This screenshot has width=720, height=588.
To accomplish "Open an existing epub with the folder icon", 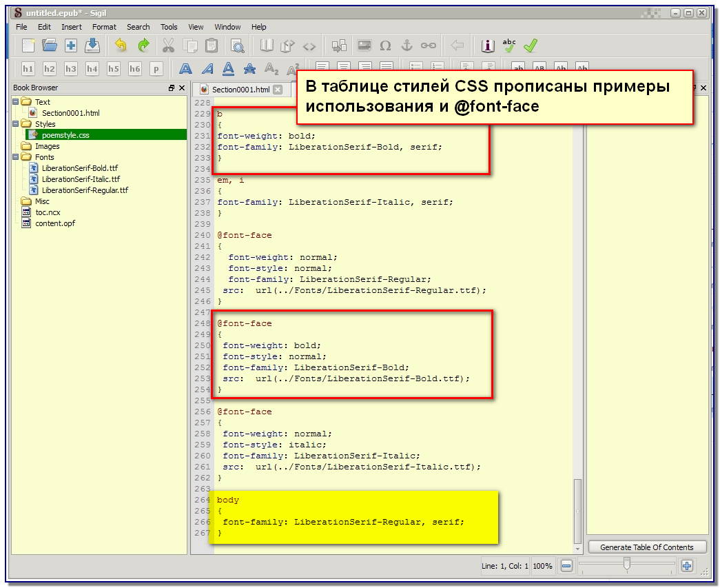I will [x=50, y=45].
